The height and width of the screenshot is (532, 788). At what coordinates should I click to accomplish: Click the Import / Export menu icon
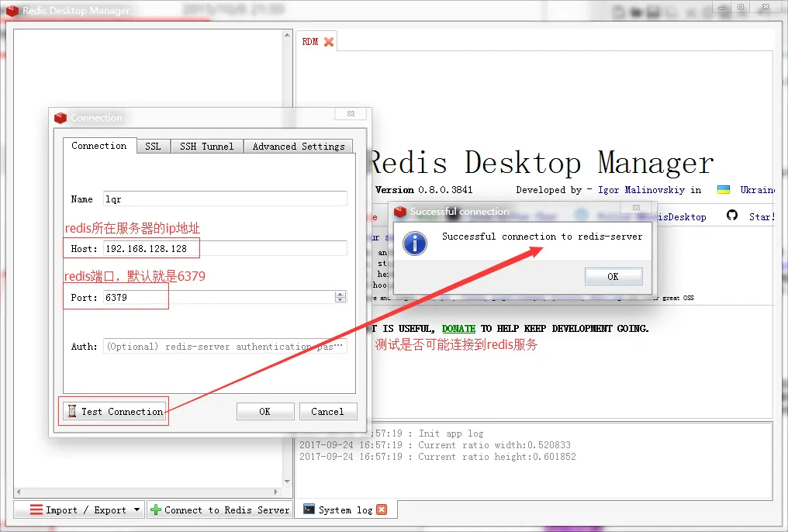coord(36,510)
